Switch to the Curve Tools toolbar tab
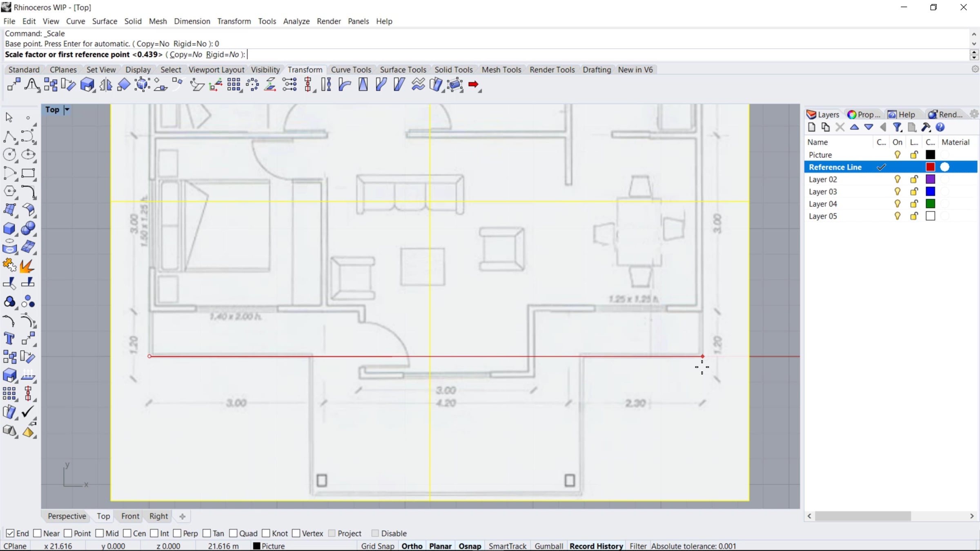The height and width of the screenshot is (551, 980). tap(351, 70)
